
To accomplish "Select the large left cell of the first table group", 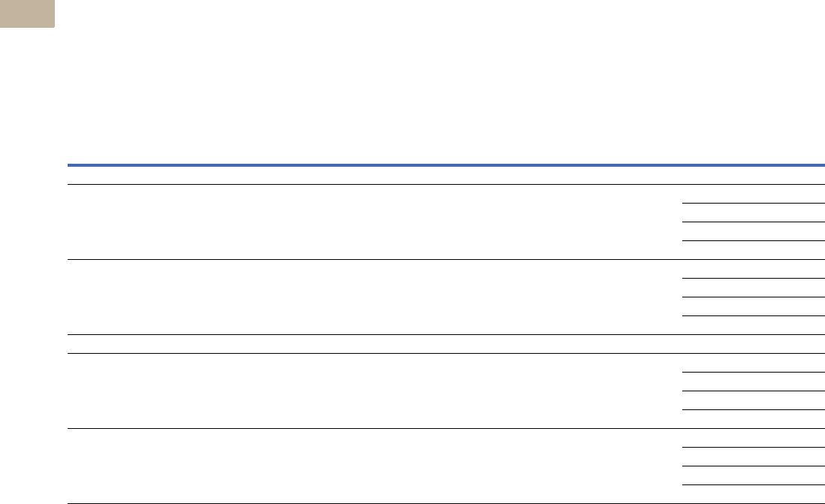I will [375, 222].
